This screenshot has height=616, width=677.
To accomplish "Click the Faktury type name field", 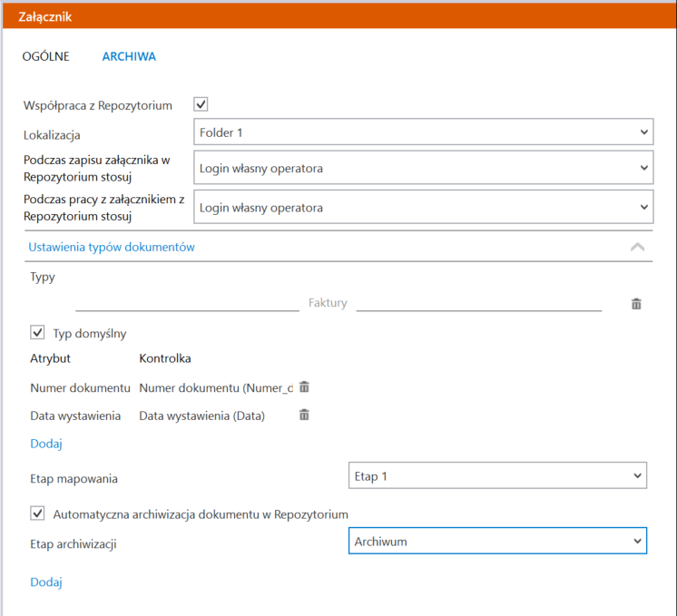I will point(338,303).
